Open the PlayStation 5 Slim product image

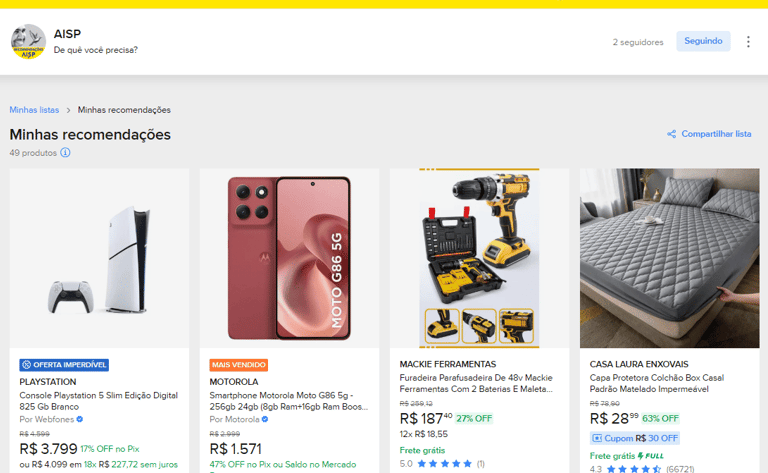[99, 258]
